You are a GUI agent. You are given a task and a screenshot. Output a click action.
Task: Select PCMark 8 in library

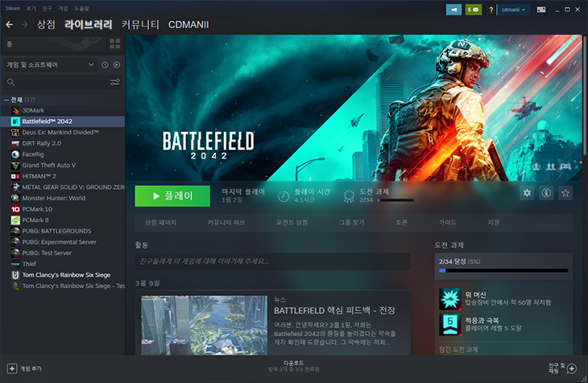(x=63, y=220)
